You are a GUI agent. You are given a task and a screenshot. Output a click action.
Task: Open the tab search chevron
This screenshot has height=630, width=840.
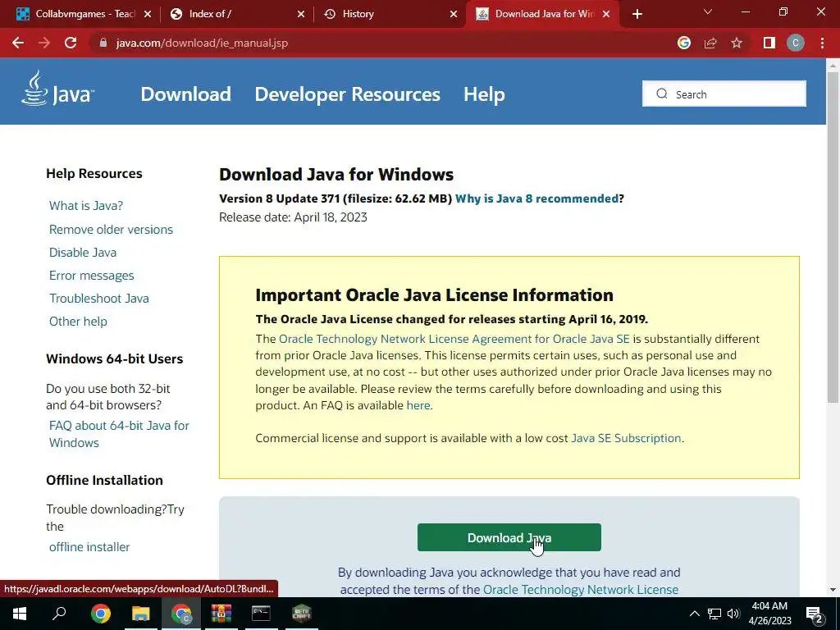(x=708, y=11)
